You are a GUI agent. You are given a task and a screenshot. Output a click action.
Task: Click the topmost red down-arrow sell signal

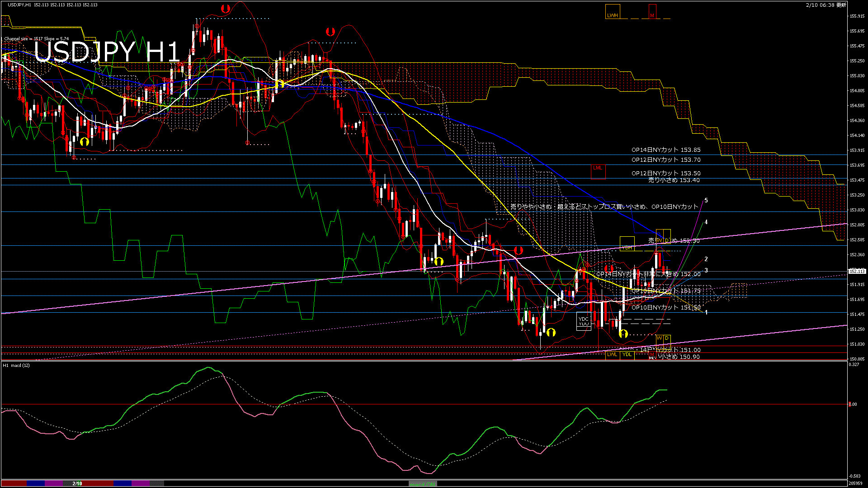[226, 9]
